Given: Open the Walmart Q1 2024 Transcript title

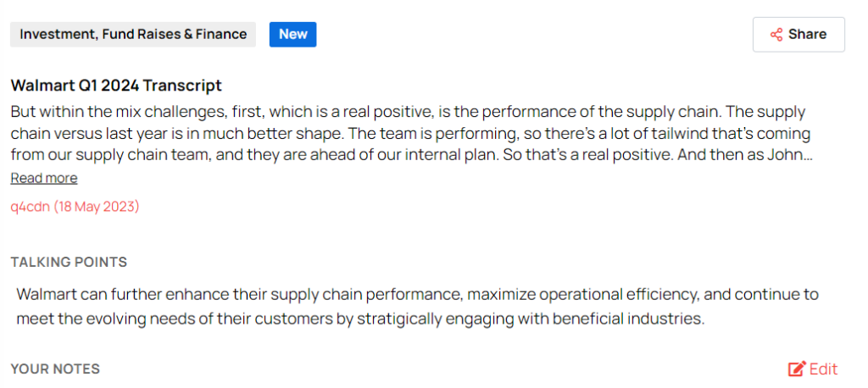Looking at the screenshot, I should click(116, 85).
